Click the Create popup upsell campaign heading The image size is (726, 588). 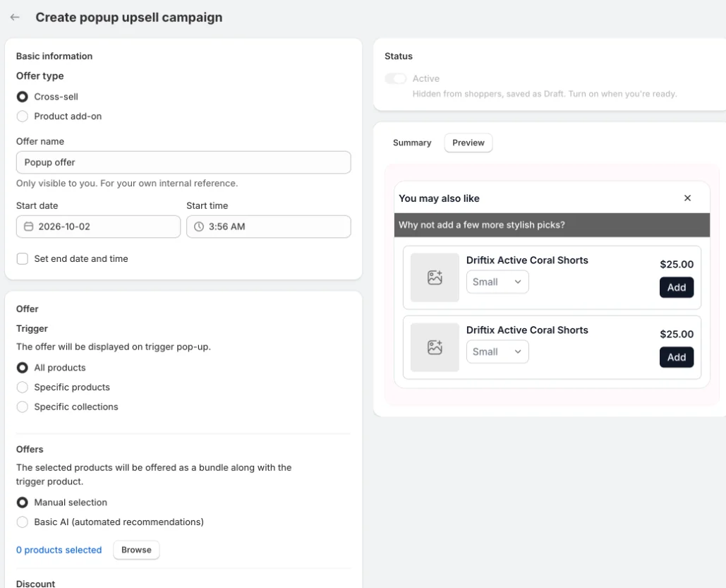(128, 17)
